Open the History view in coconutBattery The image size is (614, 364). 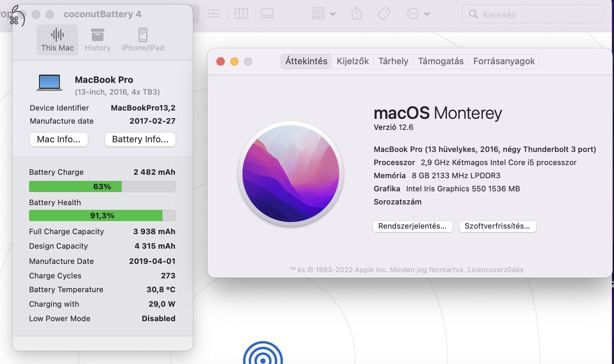click(x=97, y=39)
